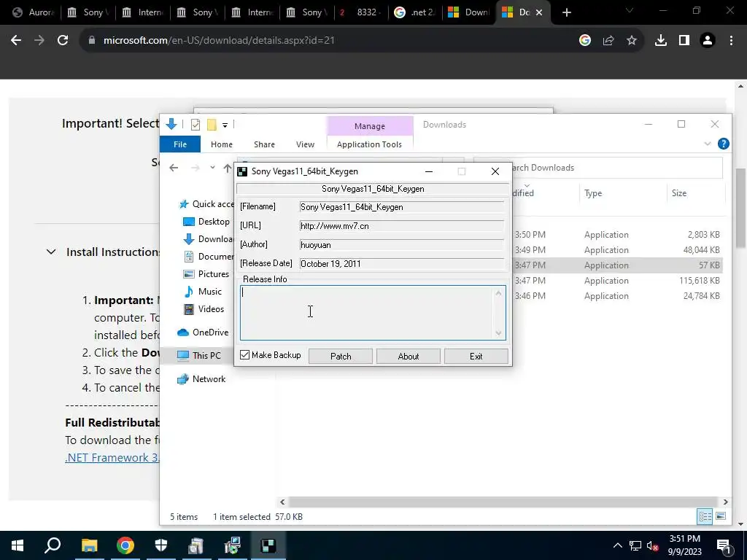Open the Chrome Downloads icon

[x=661, y=41]
